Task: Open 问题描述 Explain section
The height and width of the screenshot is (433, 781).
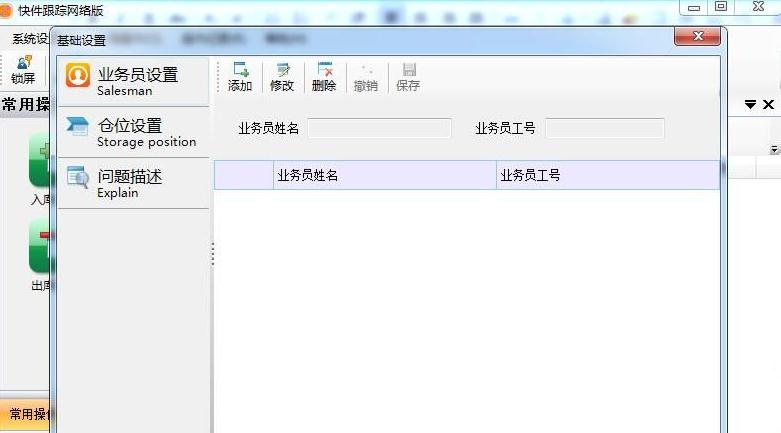Action: pyautogui.click(x=133, y=183)
